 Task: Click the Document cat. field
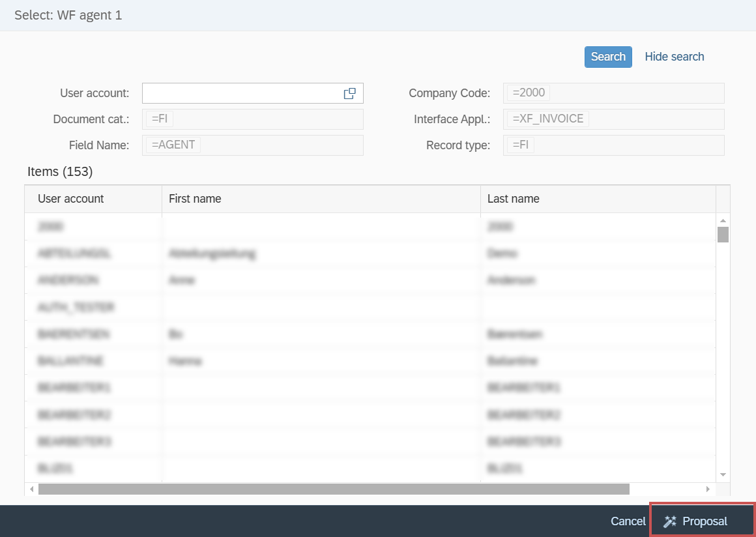pos(252,119)
